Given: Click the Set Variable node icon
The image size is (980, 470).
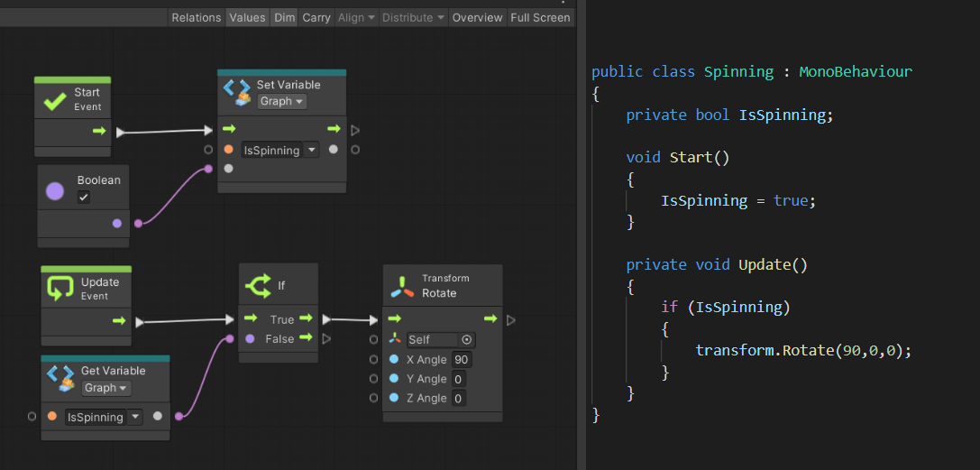Looking at the screenshot, I should click(x=237, y=92).
